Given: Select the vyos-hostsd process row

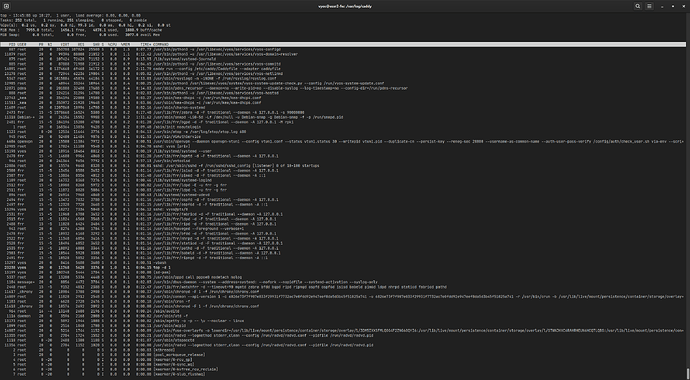Looking at the screenshot, I should pyautogui.click(x=343, y=93).
